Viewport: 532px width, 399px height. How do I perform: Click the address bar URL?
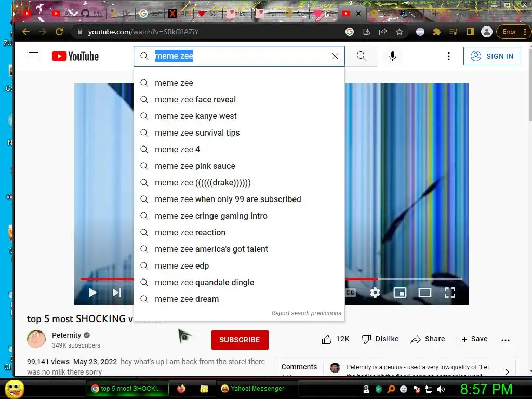tap(143, 32)
